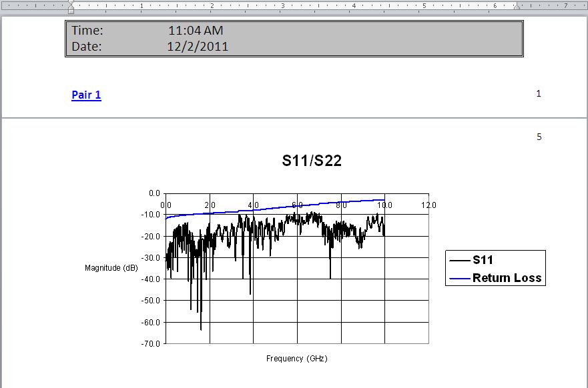Click the 12/2/2011 date value
This screenshot has width=588, height=388.
pyautogui.click(x=198, y=47)
